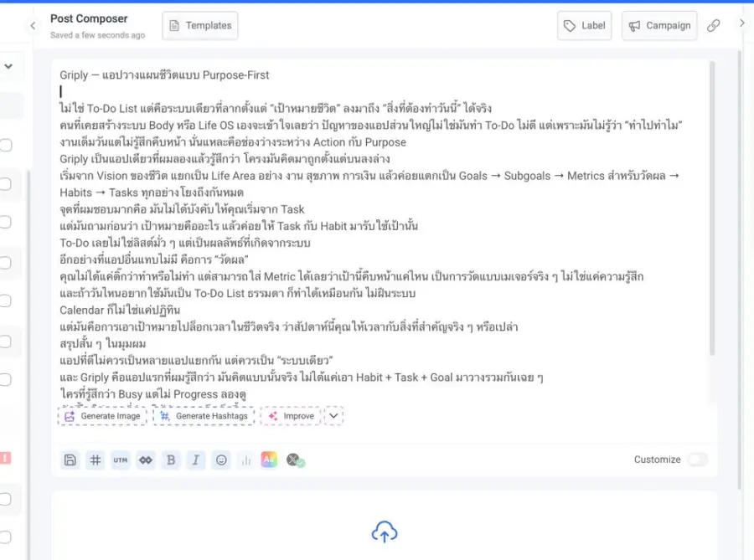Click the line starting 'Calendar'
754x560 pixels.
coord(120,311)
